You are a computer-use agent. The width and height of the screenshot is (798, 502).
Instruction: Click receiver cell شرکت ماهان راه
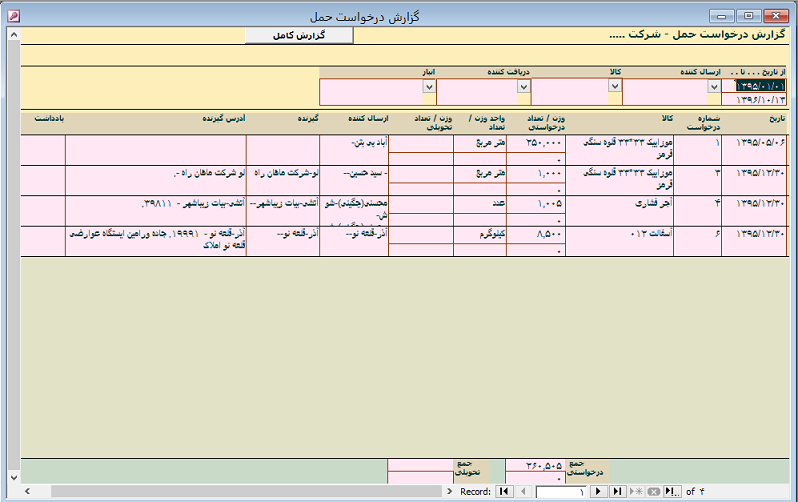[x=283, y=180]
